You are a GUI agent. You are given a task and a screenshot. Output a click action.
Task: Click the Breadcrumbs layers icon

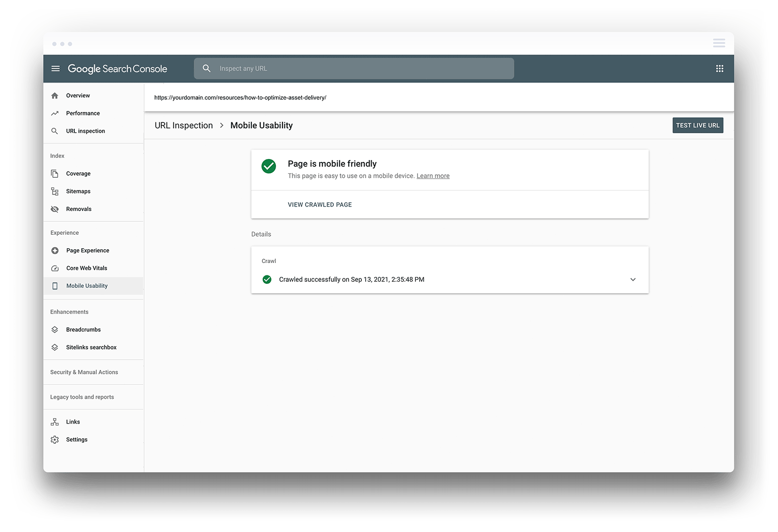pos(55,329)
